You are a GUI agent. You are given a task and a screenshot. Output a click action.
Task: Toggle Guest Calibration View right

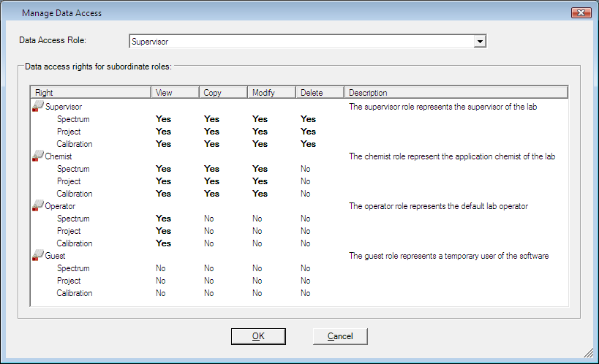click(x=161, y=293)
